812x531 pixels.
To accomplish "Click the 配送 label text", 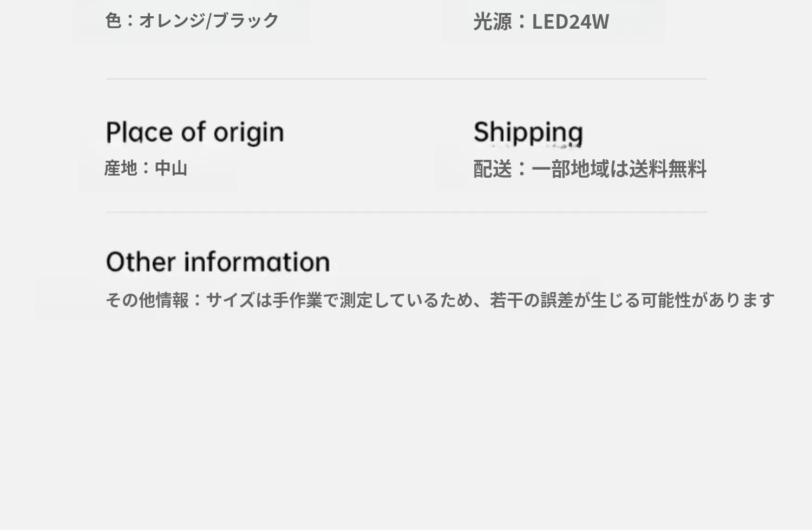I will tap(492, 169).
